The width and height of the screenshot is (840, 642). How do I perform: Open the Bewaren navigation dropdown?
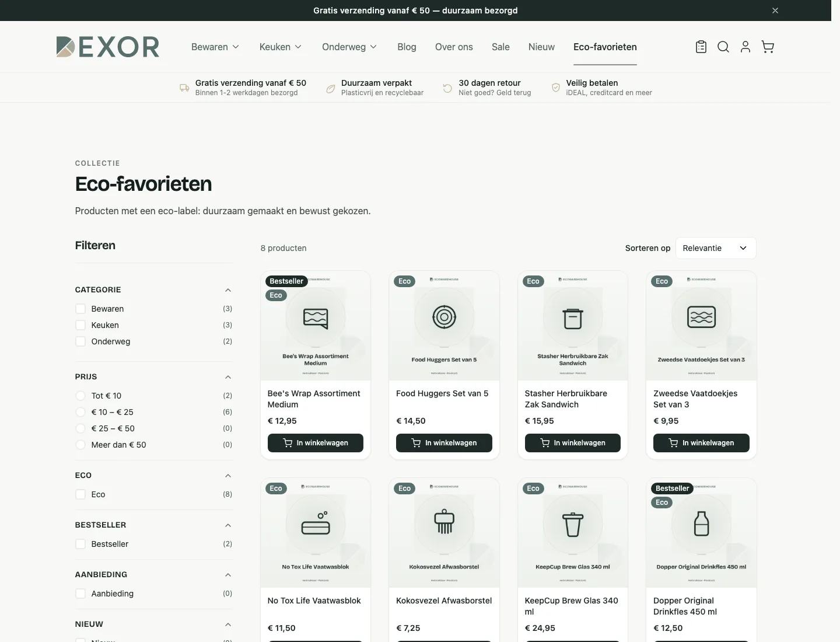(215, 47)
